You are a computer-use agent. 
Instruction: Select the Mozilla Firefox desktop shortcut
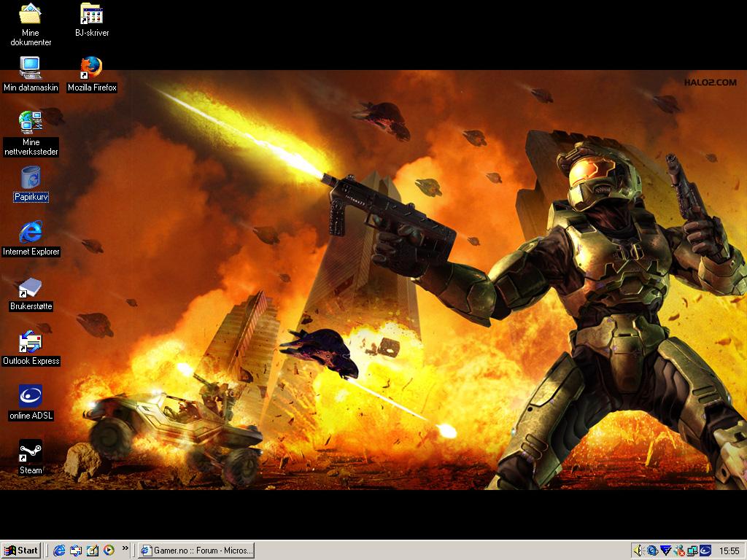point(92,74)
